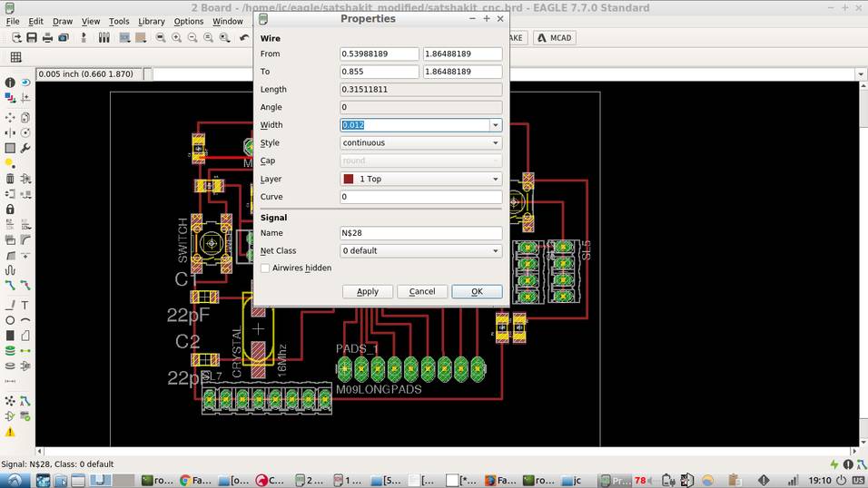Image resolution: width=868 pixels, height=488 pixels.
Task: Click the To X field showing 0.855
Action: [380, 72]
